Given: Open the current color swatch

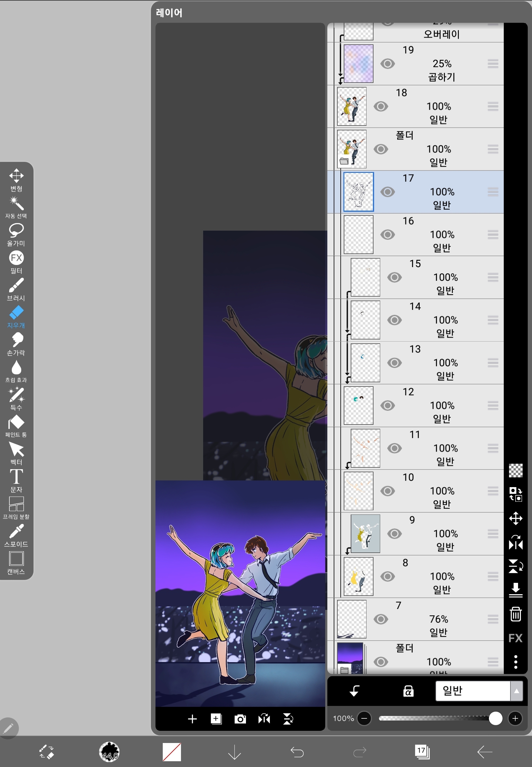Looking at the screenshot, I should click(x=172, y=752).
